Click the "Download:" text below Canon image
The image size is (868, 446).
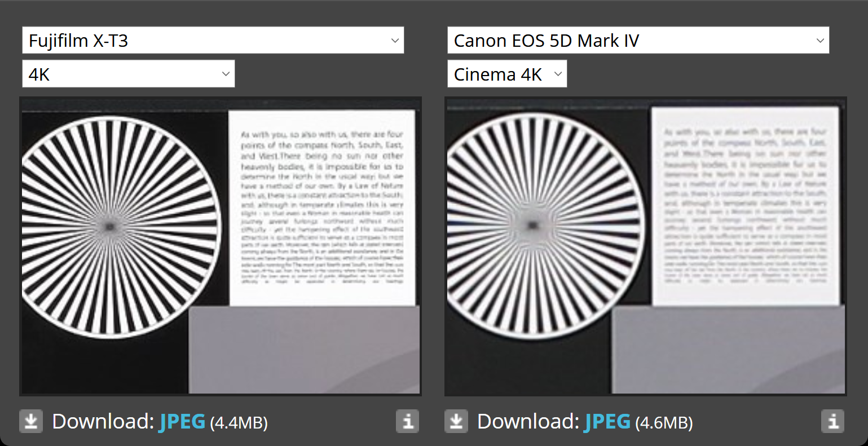(528, 421)
